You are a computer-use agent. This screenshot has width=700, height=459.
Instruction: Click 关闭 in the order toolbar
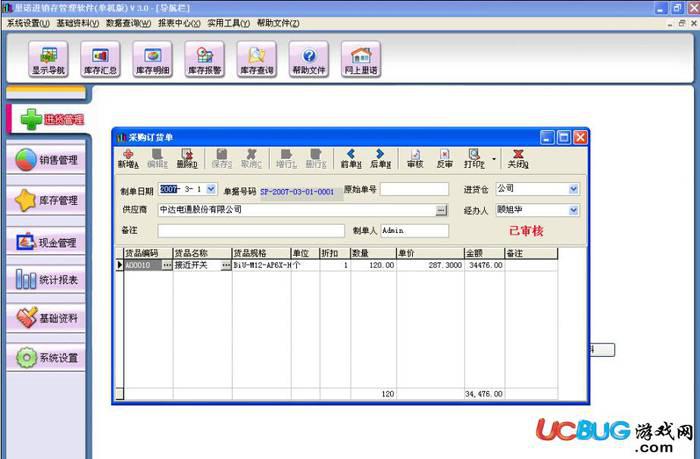(518, 159)
